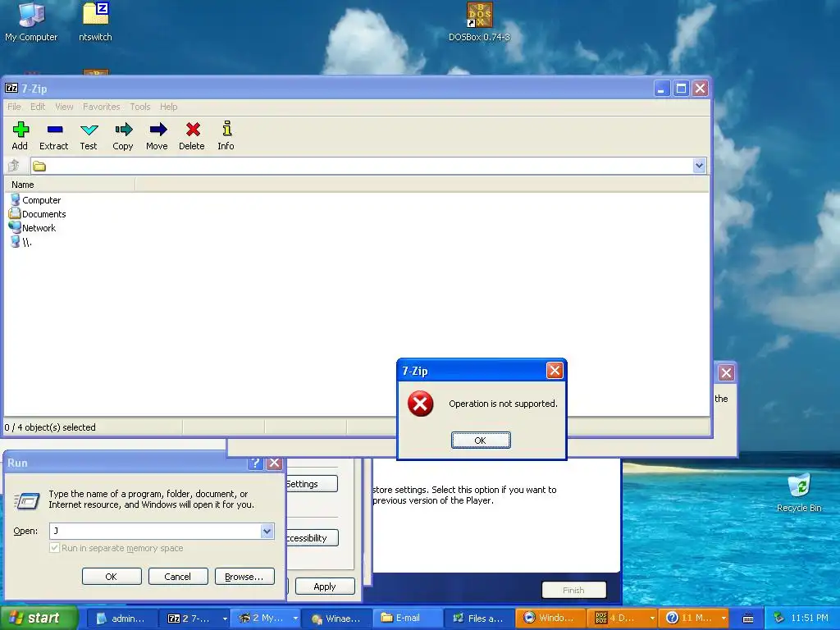Click the Run dialog help question-mark button
The height and width of the screenshot is (630, 840).
click(255, 463)
